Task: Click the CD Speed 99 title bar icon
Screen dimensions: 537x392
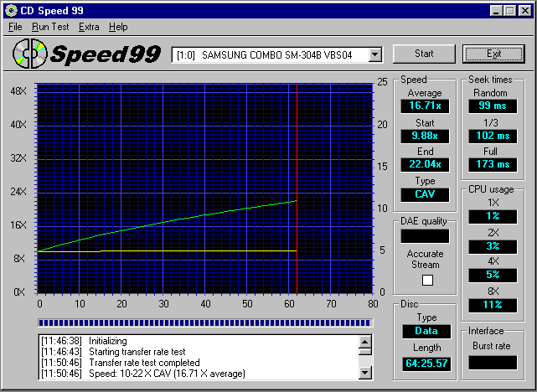Action: click(10, 10)
